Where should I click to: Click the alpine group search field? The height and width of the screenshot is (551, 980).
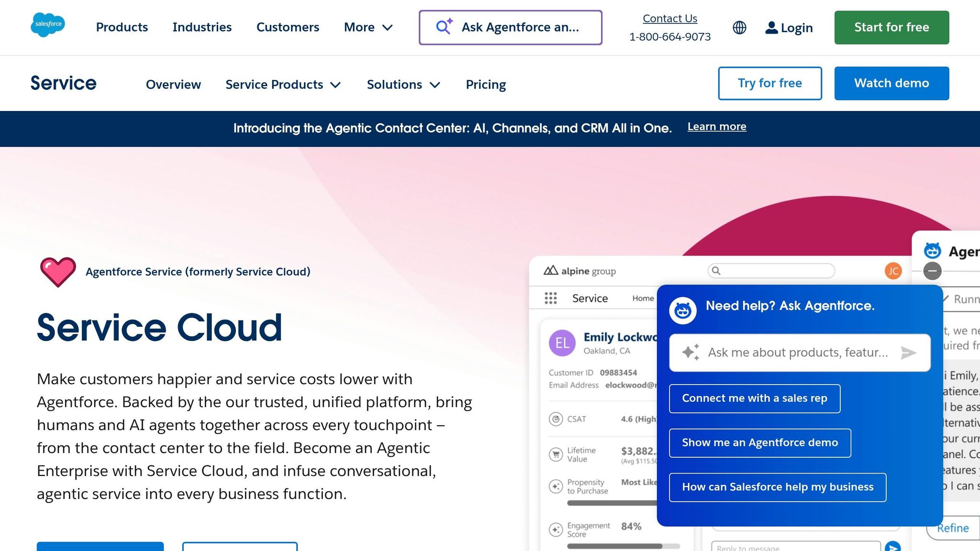pyautogui.click(x=771, y=271)
